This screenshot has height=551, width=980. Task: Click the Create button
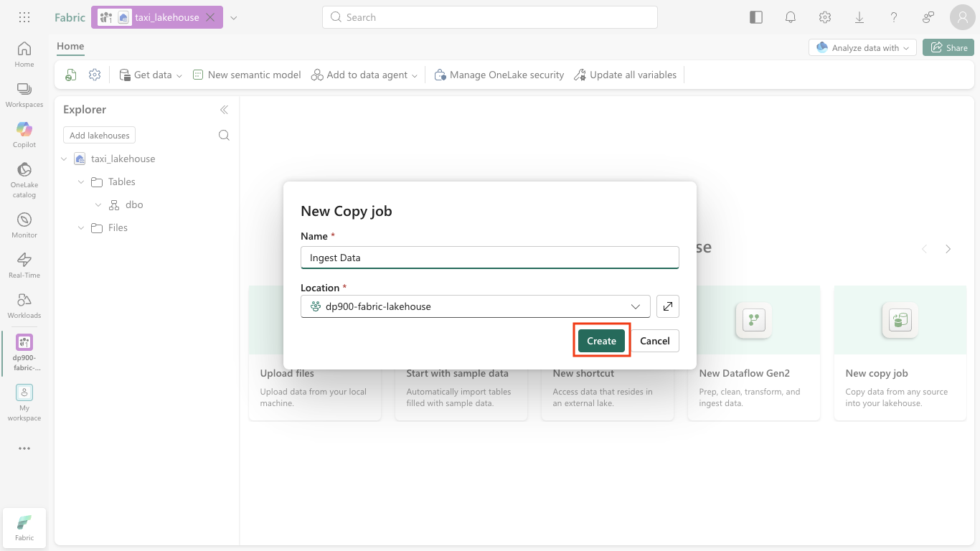point(601,341)
